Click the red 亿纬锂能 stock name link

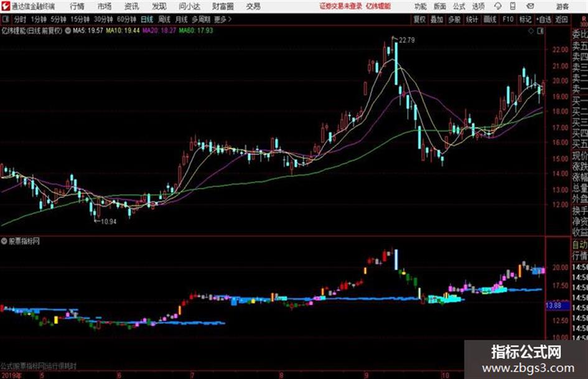pos(378,6)
